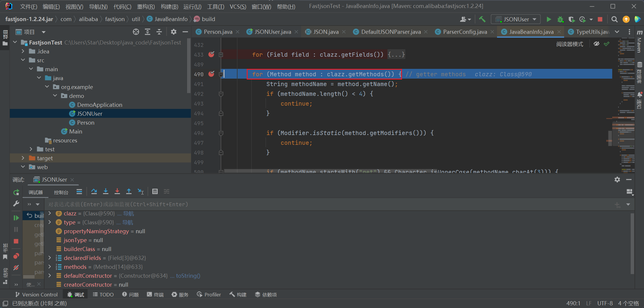The height and width of the screenshot is (308, 644).
Task: Click Step Out debugger arrow icon
Action: pos(129,192)
